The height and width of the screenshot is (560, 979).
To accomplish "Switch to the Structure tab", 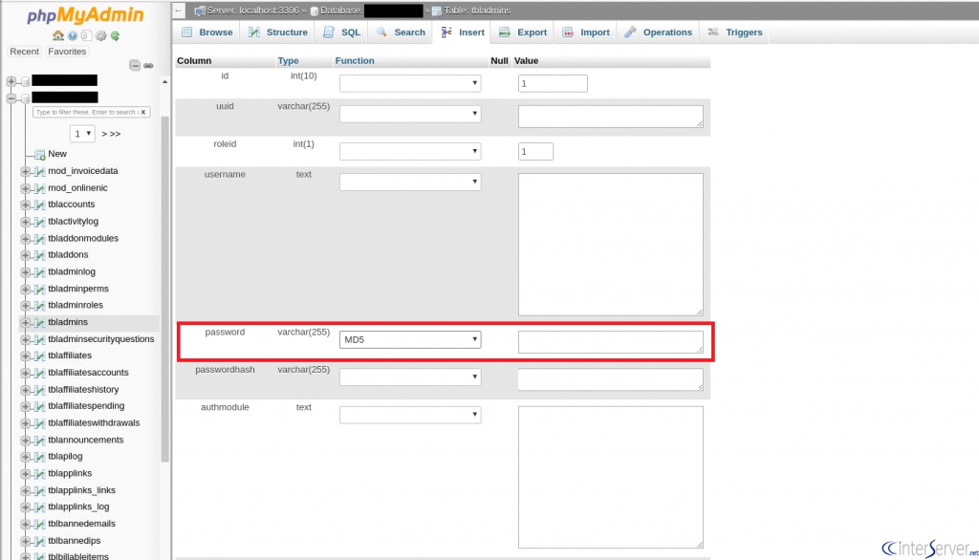I will 278,32.
